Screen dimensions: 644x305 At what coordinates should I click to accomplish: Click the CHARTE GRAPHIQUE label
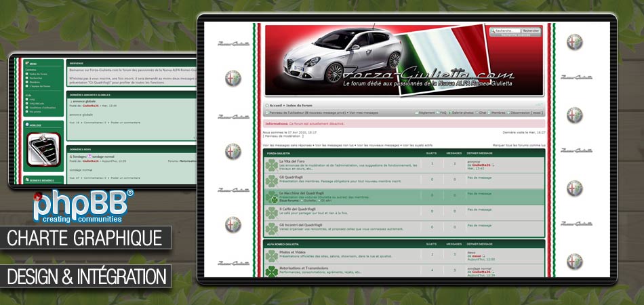click(x=85, y=238)
